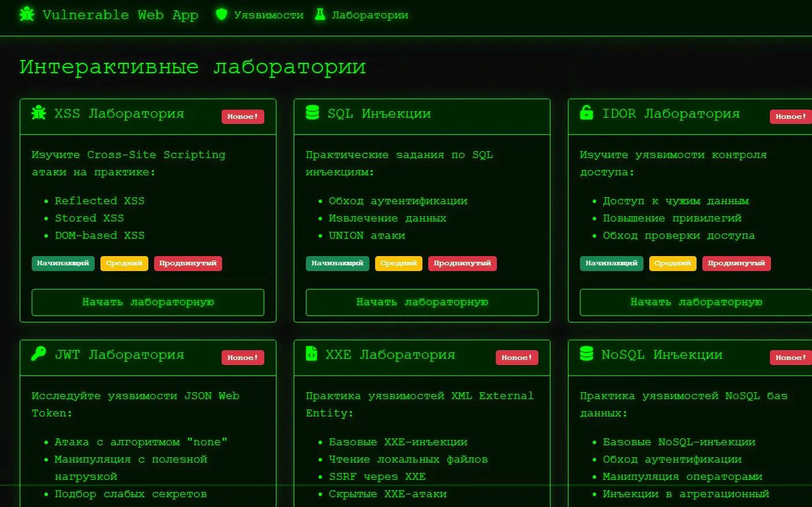Click the database icon on SQL Инъекции card
This screenshot has width=812, height=507.
tap(312, 112)
